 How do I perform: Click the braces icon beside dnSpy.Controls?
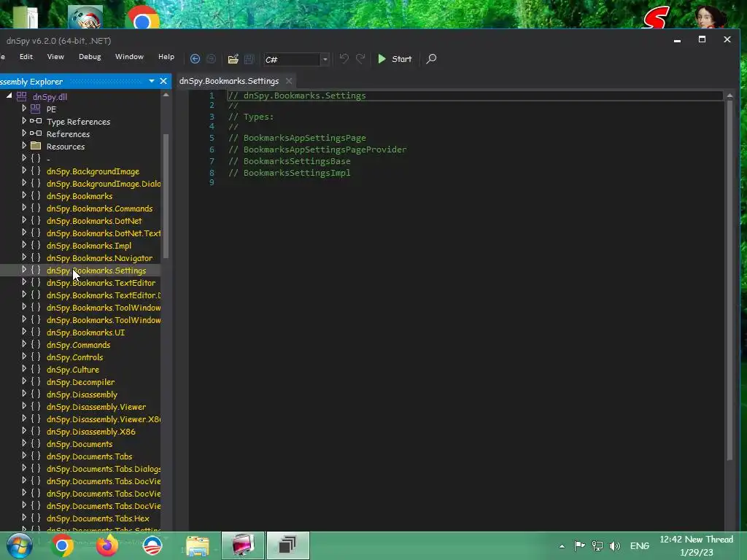[x=36, y=357]
